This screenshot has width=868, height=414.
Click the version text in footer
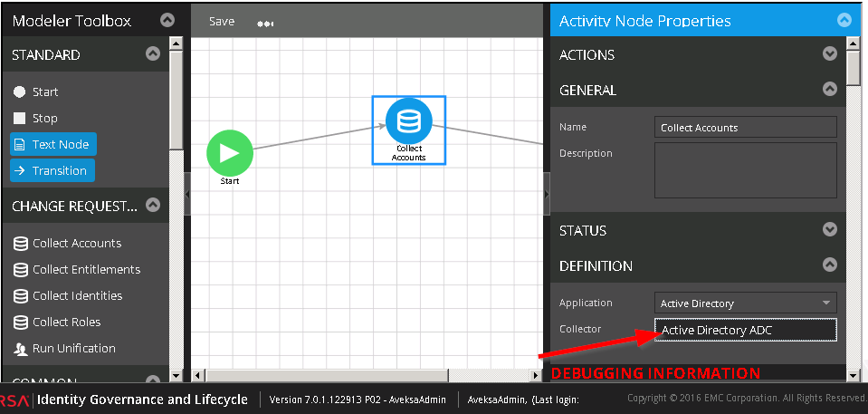(358, 400)
